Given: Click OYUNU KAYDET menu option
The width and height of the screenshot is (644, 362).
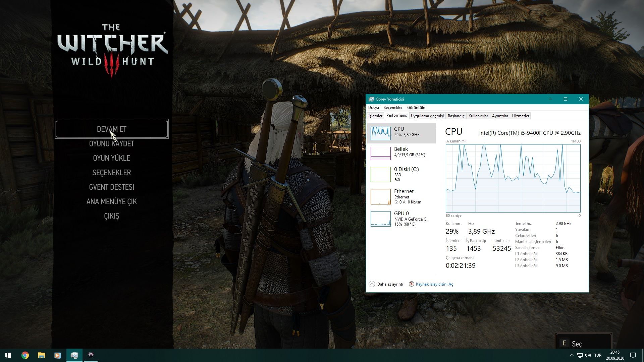Looking at the screenshot, I should click(x=112, y=144).
